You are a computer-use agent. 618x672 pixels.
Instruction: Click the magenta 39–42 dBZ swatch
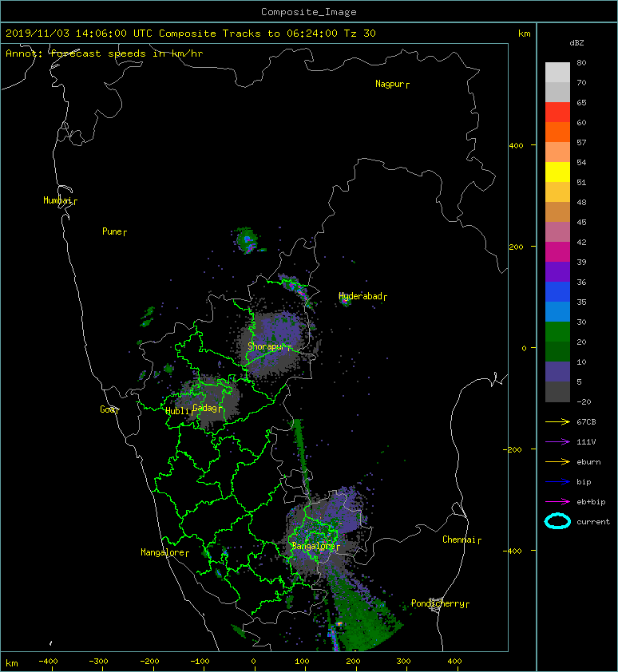[x=557, y=252]
